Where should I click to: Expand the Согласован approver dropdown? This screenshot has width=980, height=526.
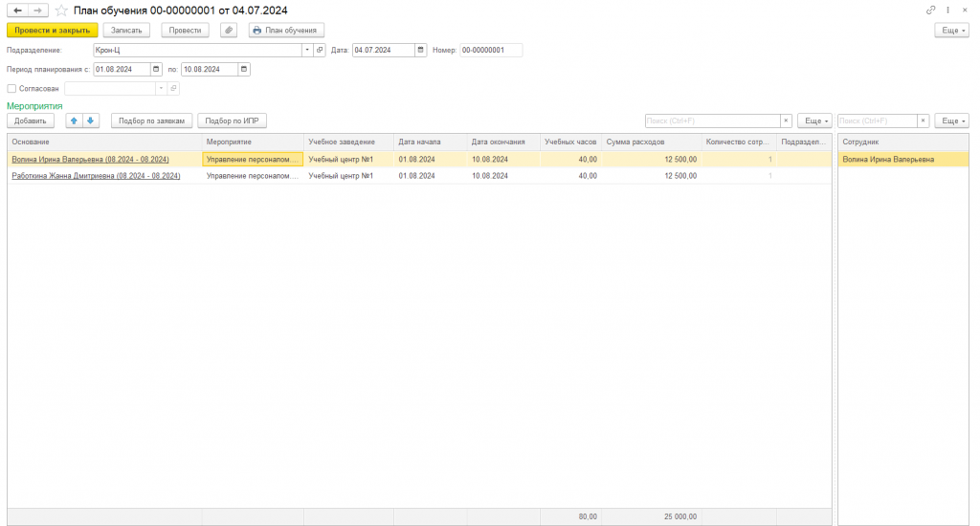(161, 89)
